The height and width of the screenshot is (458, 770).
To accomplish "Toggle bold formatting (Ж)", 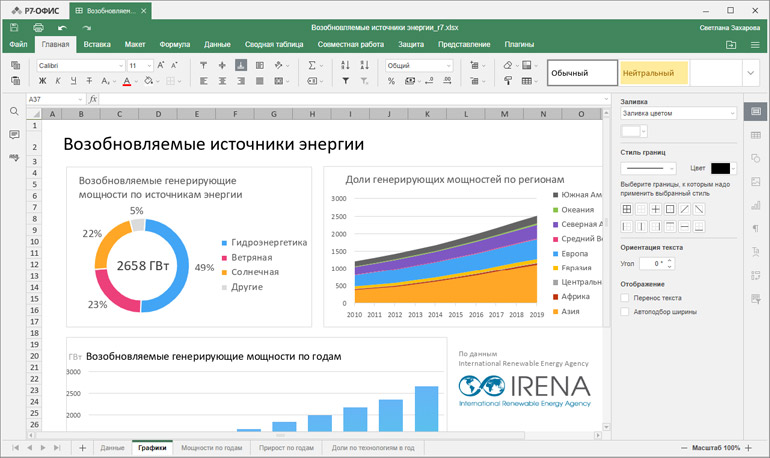I will [43, 81].
